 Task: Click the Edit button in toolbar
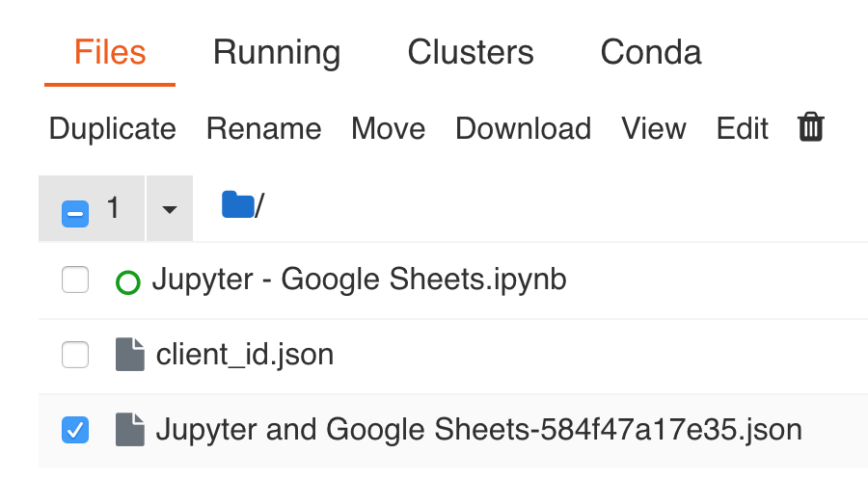pyautogui.click(x=742, y=129)
